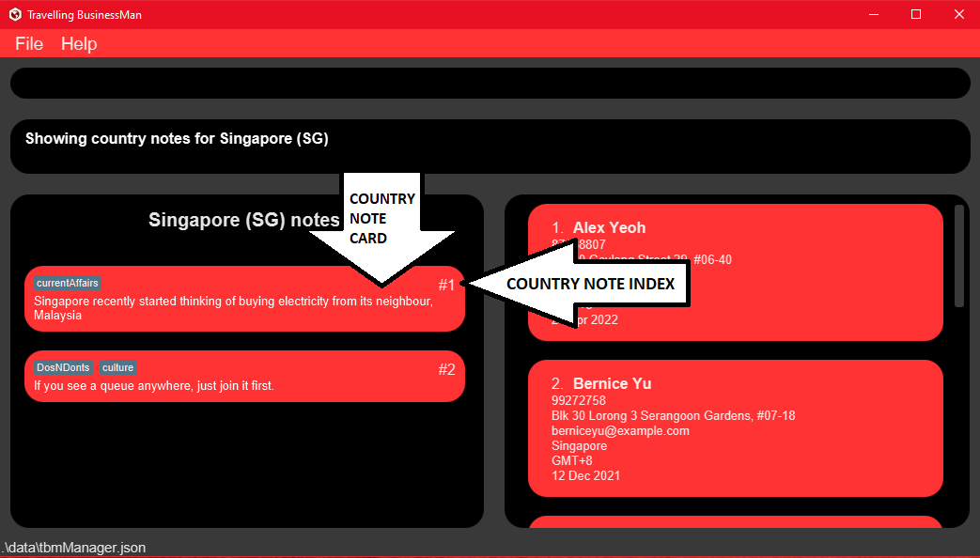Click Bernice Yu's GMT+8 timezone
Screen dimensions: 980x558
coord(571,460)
